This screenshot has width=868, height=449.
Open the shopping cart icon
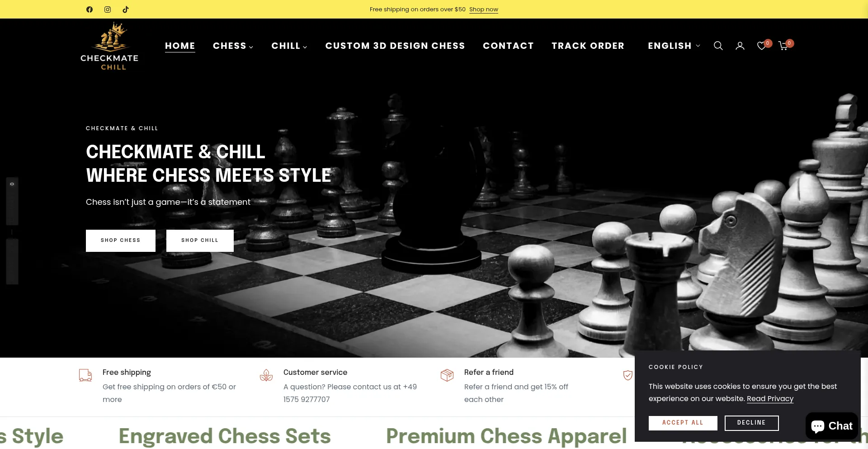click(784, 45)
